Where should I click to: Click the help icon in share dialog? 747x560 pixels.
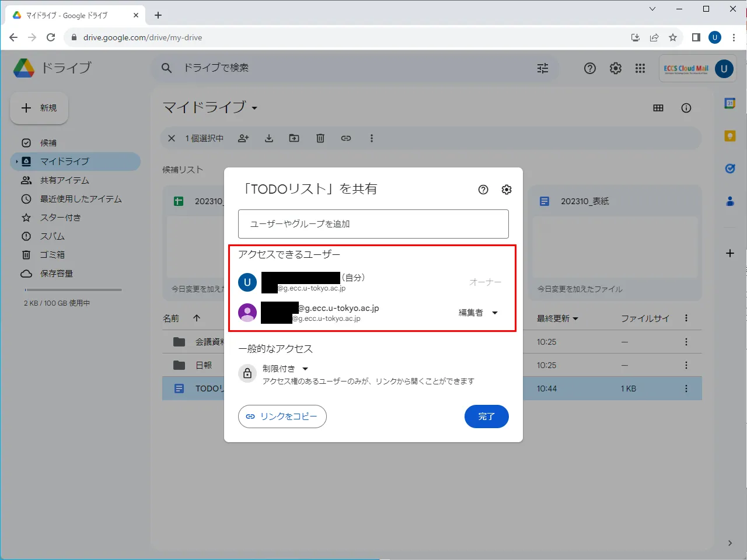483,190
